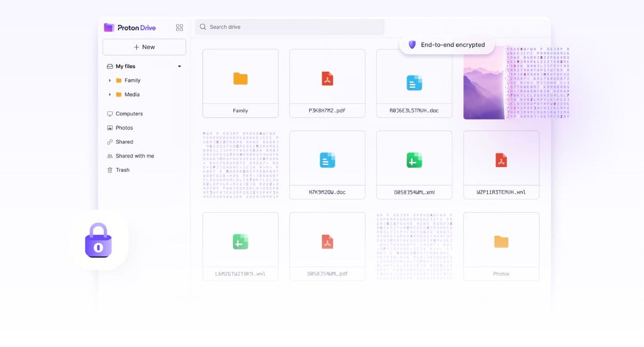
Task: Select the file name "WZP11R3TENVH.xml"
Action: coord(501,193)
